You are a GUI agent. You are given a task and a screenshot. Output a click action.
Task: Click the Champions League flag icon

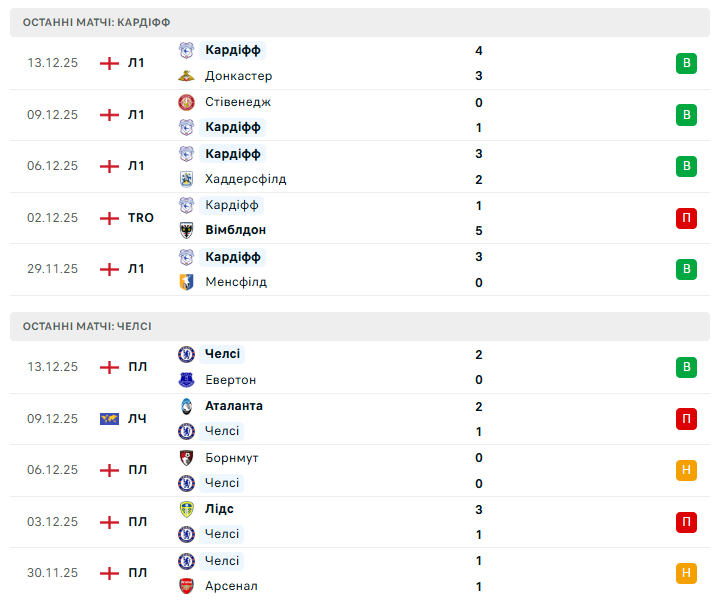click(109, 419)
